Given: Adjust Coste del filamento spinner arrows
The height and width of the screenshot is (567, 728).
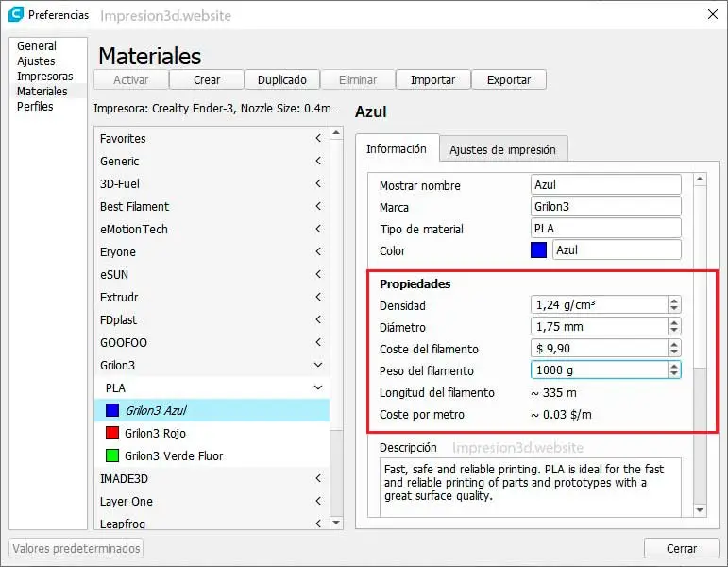Looking at the screenshot, I should click(x=674, y=349).
